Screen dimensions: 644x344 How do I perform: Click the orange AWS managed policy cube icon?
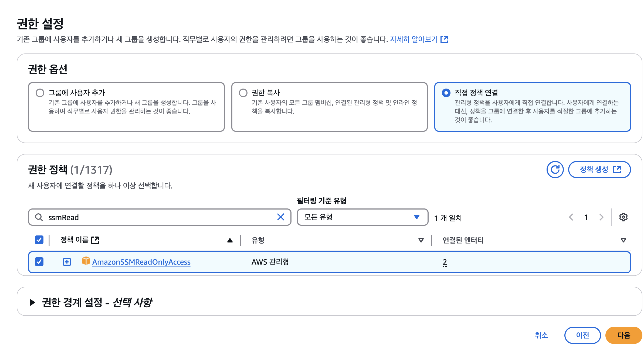pyautogui.click(x=86, y=261)
